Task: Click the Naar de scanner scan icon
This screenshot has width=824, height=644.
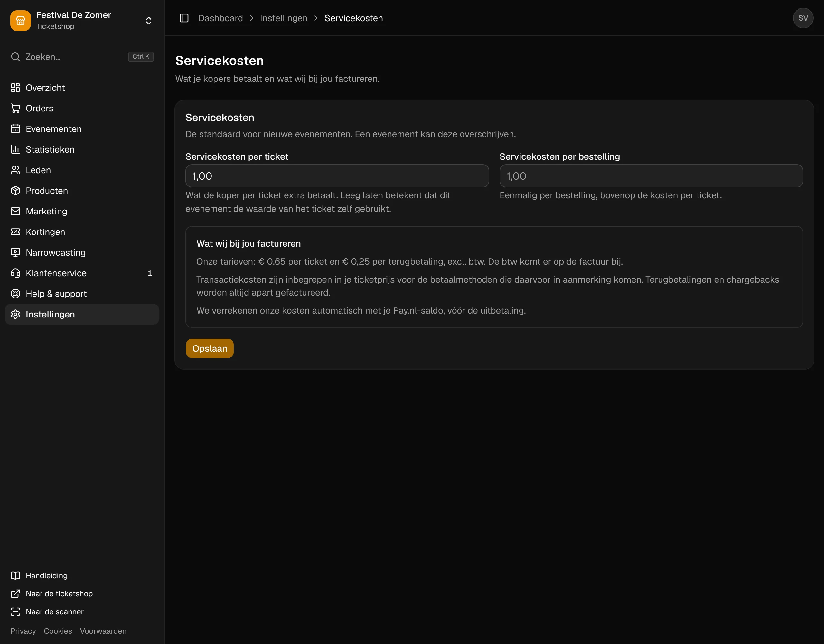Action: tap(15, 612)
